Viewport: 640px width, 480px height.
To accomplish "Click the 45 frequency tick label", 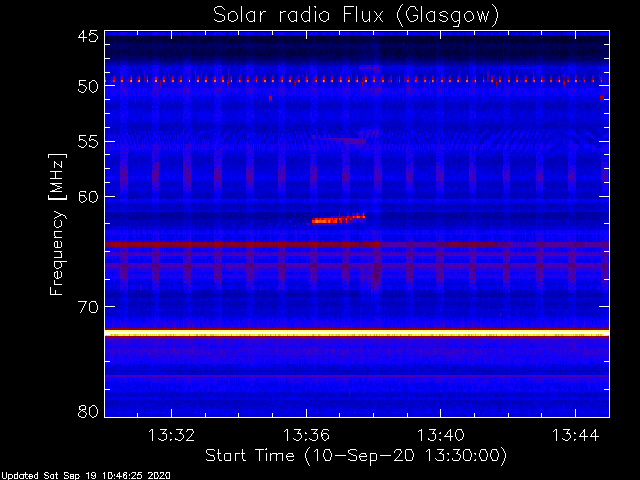I will click(88, 36).
